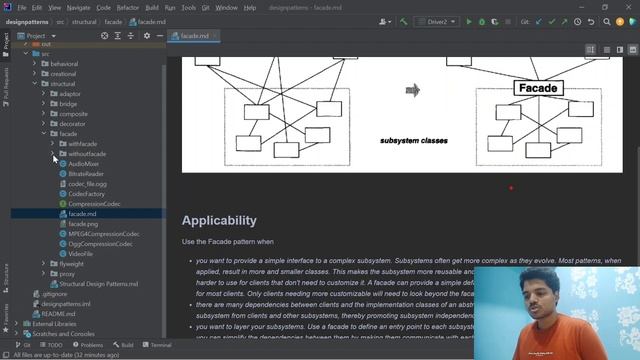This screenshot has width=640, height=360.
Task: Expand the withfacade folder
Action: point(53,144)
